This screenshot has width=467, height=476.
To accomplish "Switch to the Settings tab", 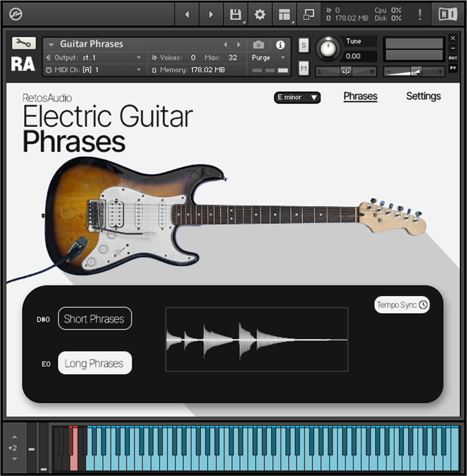I will coord(423,96).
